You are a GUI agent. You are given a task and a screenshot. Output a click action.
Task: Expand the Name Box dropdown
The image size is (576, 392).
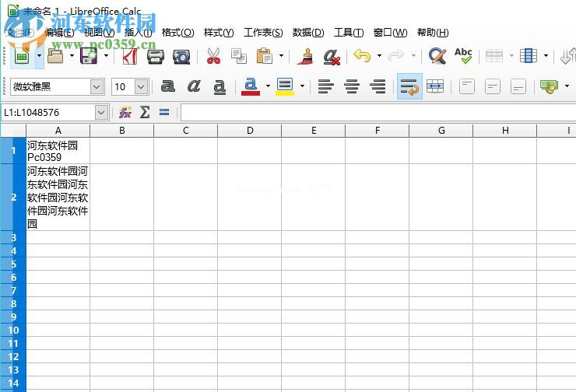(x=101, y=112)
